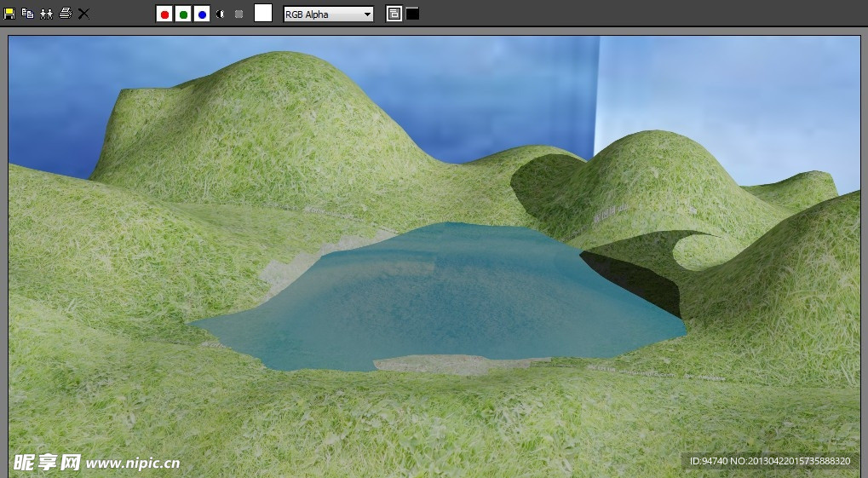Toggle the green channel button
Viewport: 868px width, 478px height.
(x=183, y=14)
